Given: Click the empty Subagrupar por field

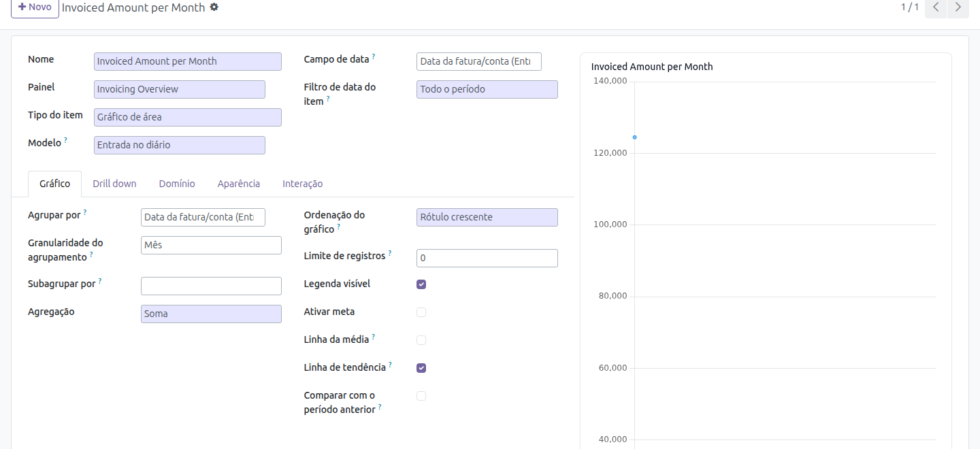Looking at the screenshot, I should 211,286.
